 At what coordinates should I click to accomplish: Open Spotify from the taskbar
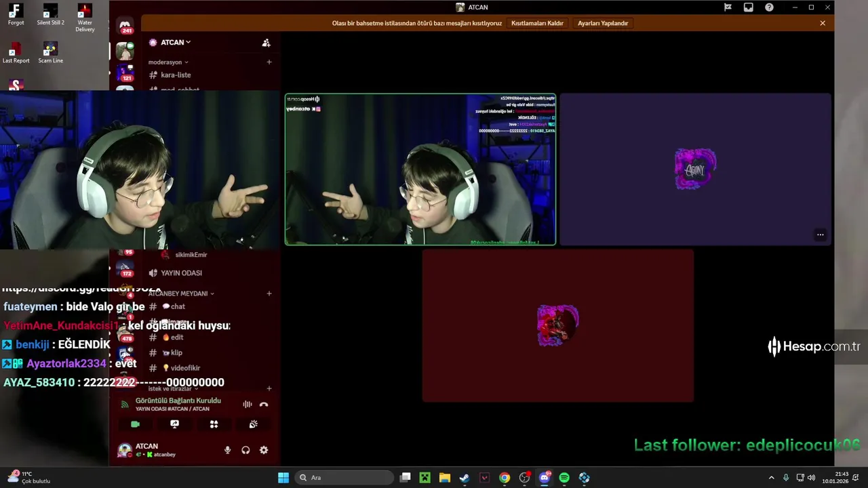(564, 478)
